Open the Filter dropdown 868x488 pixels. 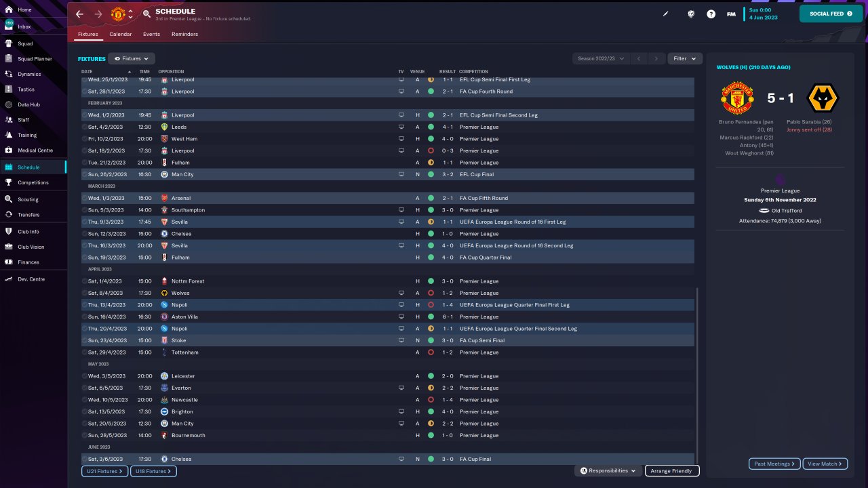pyautogui.click(x=685, y=59)
